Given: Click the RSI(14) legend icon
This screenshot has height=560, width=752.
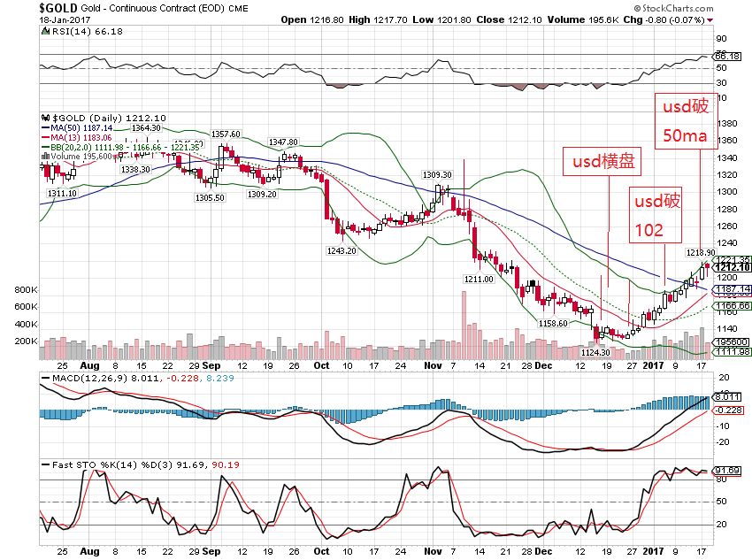Looking at the screenshot, I should pos(46,32).
